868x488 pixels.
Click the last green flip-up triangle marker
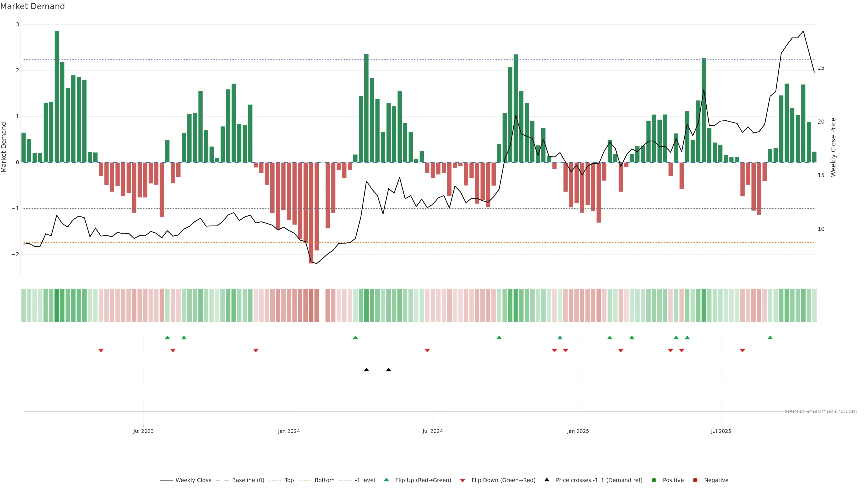coord(770,338)
